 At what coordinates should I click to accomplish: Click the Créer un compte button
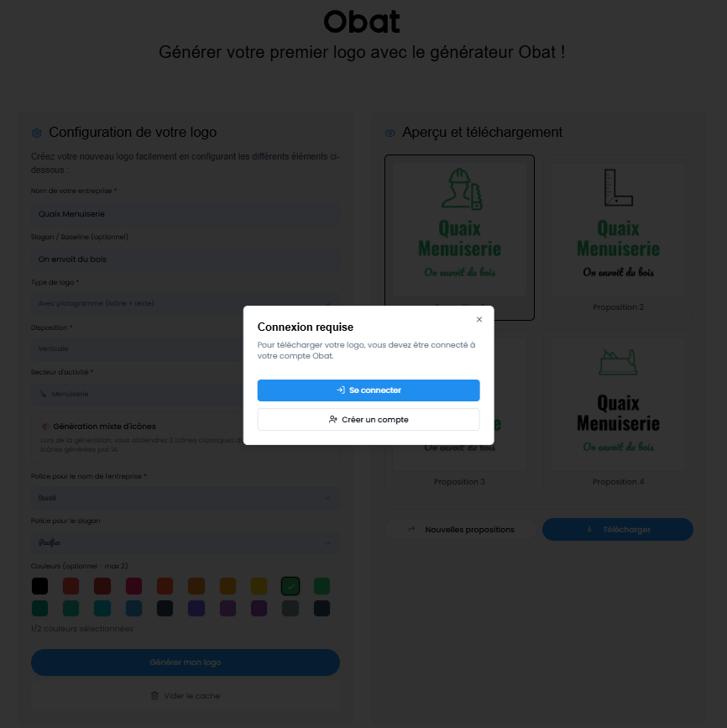point(369,419)
